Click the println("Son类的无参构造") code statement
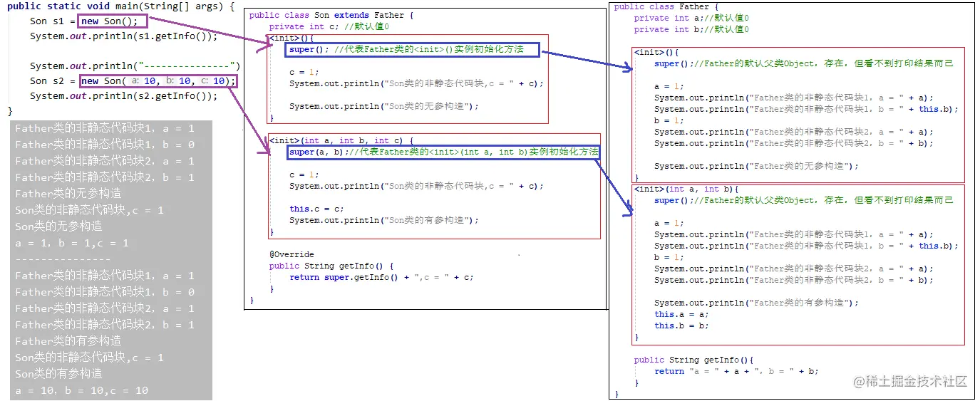The width and height of the screenshot is (980, 401). 384,106
